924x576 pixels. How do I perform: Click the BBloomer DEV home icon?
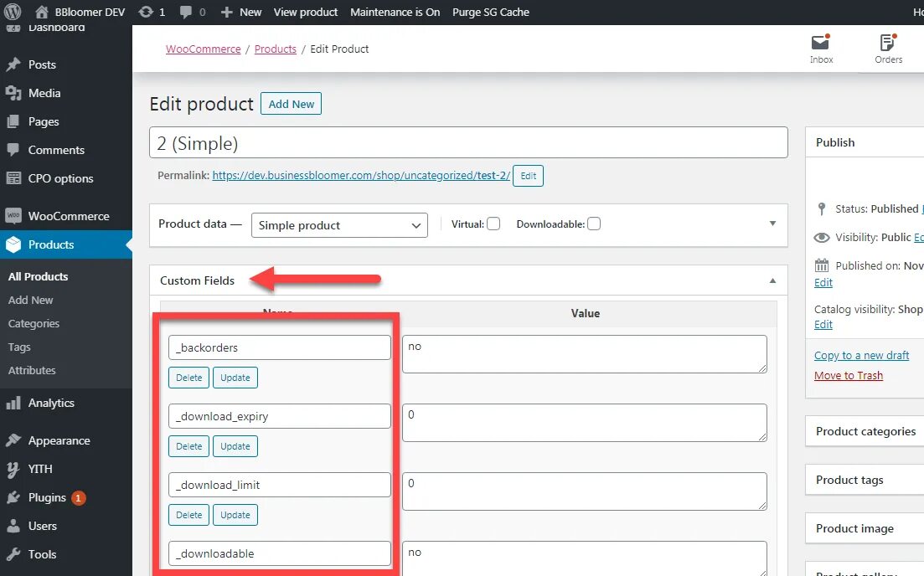42,12
